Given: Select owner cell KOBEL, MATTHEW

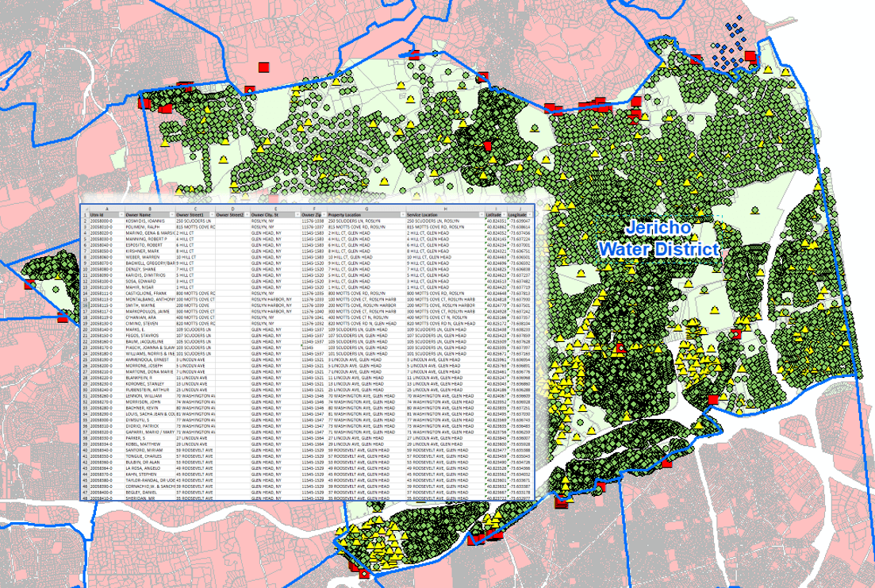Looking at the screenshot, I should click(x=150, y=444).
